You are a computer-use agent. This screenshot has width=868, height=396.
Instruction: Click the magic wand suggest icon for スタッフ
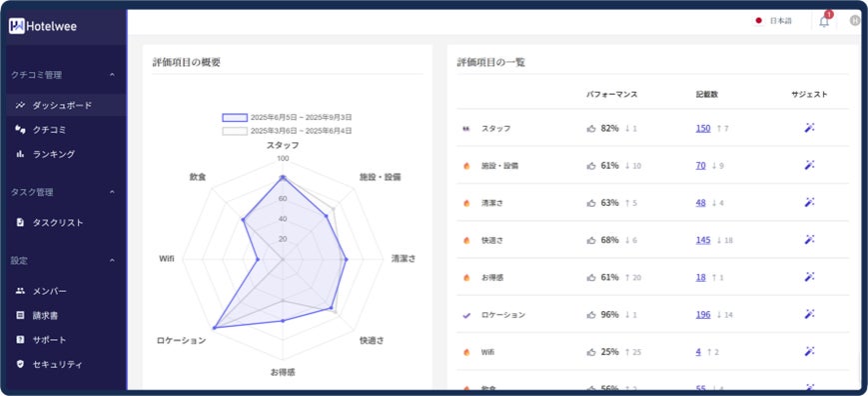809,128
